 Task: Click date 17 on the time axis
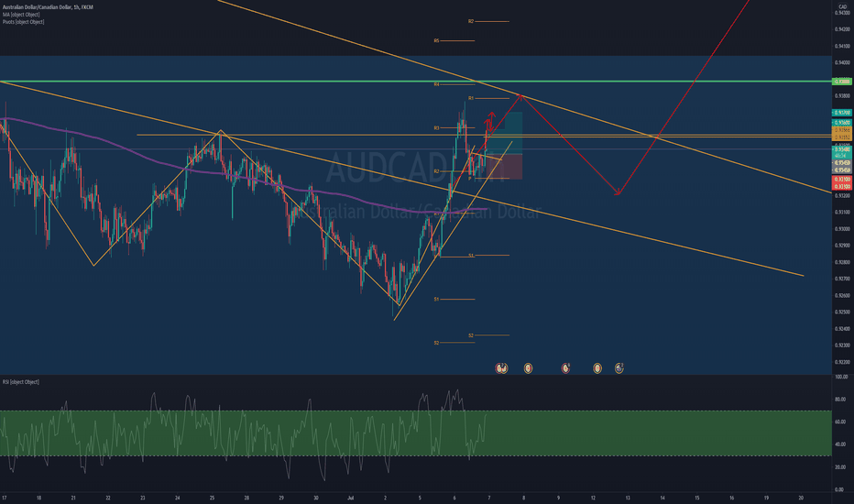coord(5,498)
